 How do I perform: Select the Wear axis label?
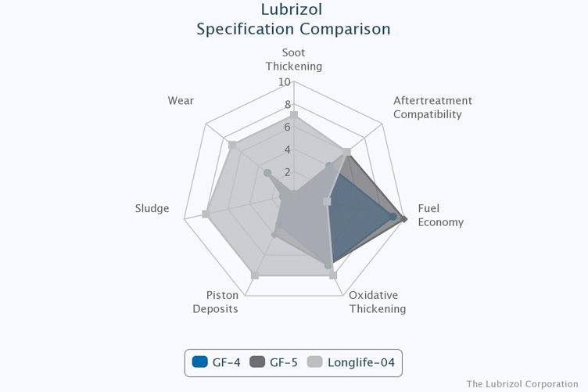point(181,101)
